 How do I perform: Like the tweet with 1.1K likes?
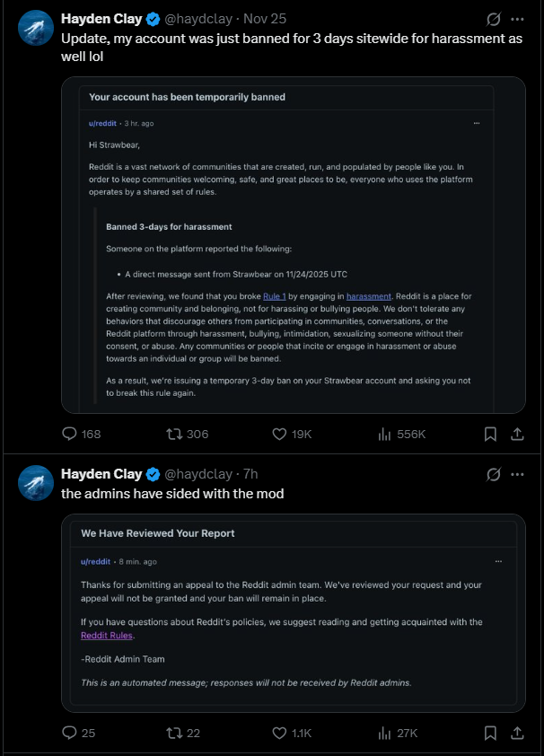coord(292,733)
